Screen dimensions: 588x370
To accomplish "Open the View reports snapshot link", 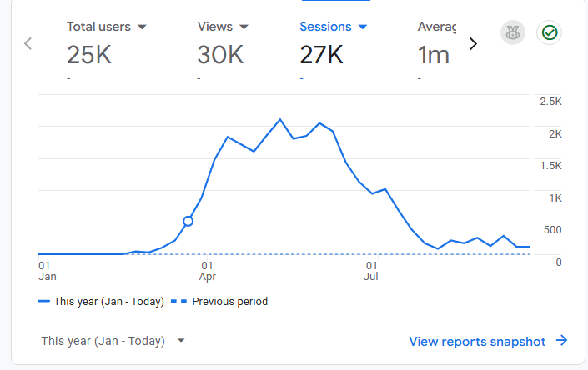I will [477, 341].
